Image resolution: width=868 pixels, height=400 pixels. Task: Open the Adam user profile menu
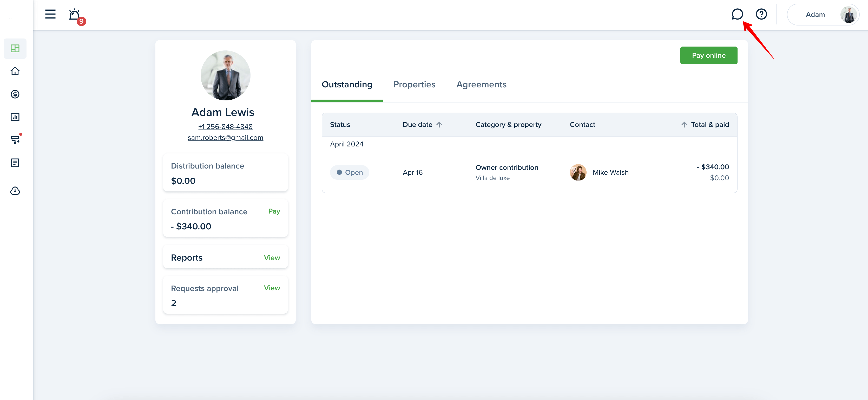point(823,15)
